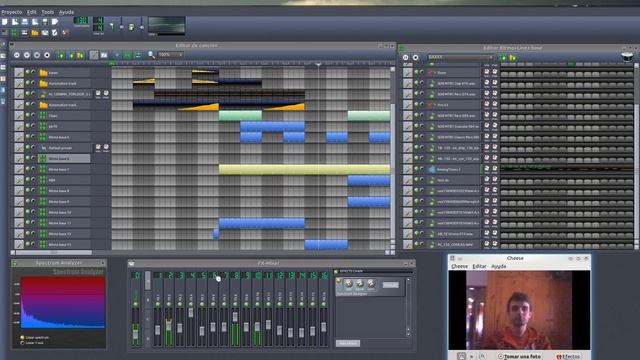Mute the Ritmo base 10 track
The height and width of the screenshot is (360, 640).
coord(28,212)
